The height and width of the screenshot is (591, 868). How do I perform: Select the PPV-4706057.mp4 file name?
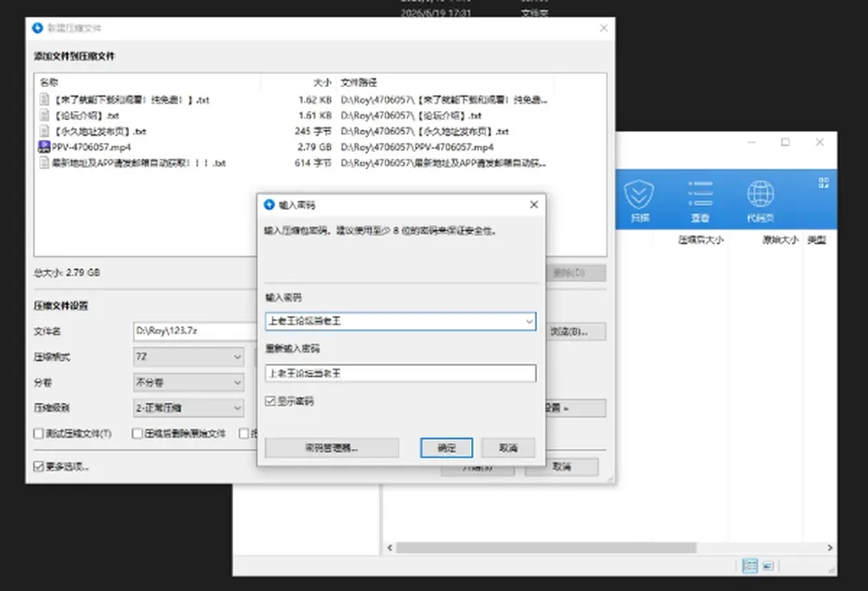[x=91, y=146]
